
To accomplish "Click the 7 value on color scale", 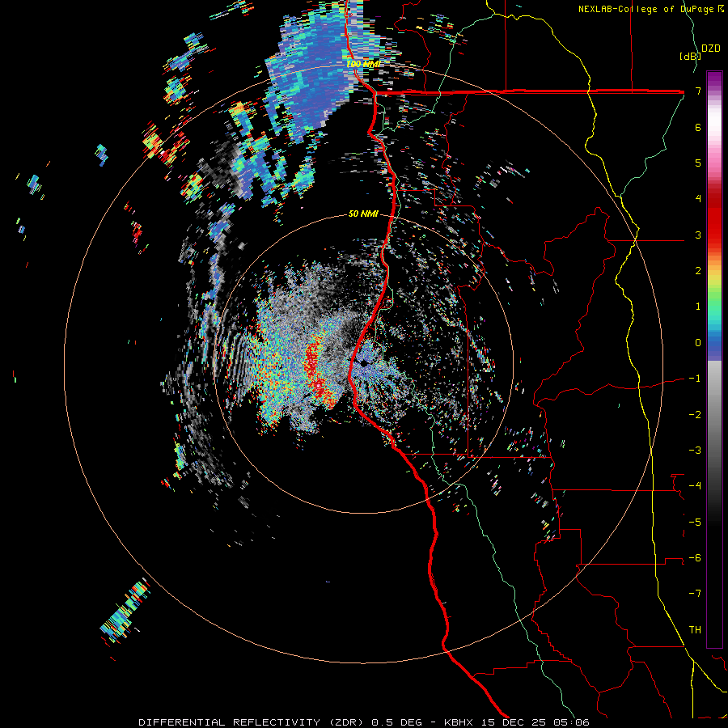I will click(x=698, y=91).
